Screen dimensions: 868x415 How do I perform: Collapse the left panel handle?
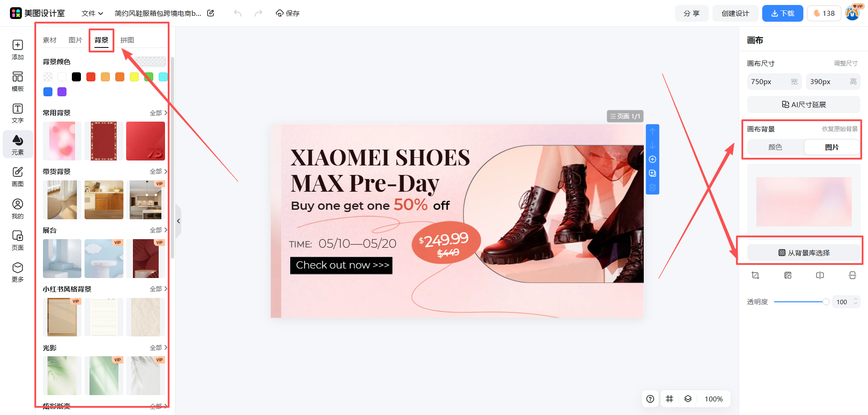pyautogui.click(x=178, y=221)
